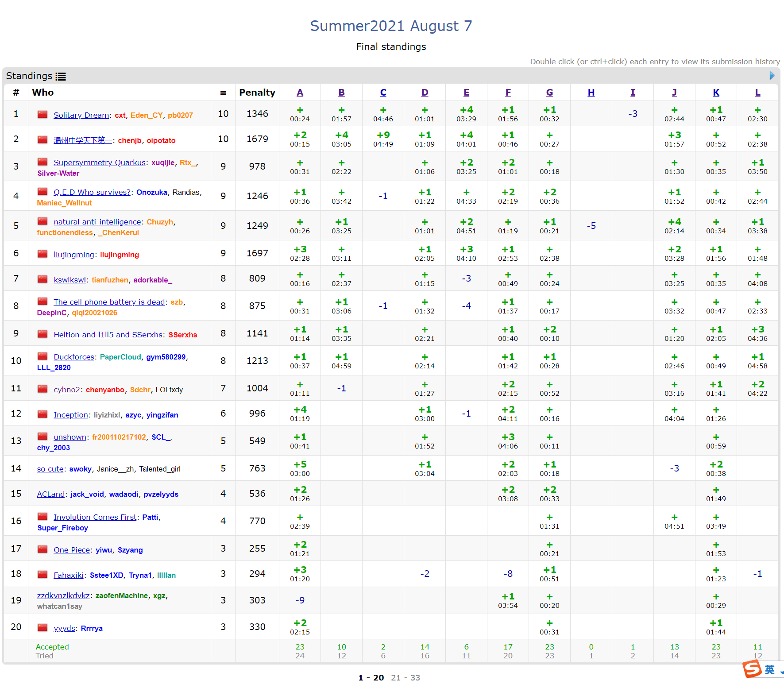The image size is (784, 692).
Task: Click the flag icon beside yyyds team
Action: coord(42,628)
